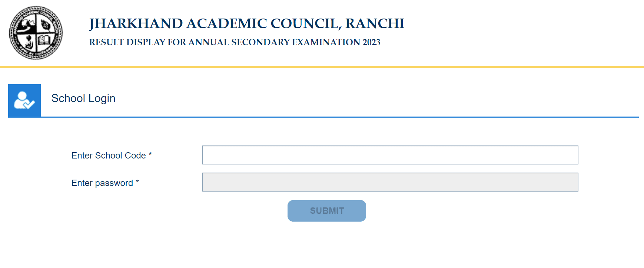The height and width of the screenshot is (268, 644).
Task: Click the leaf quadrant in the council emblem
Action: point(46,25)
